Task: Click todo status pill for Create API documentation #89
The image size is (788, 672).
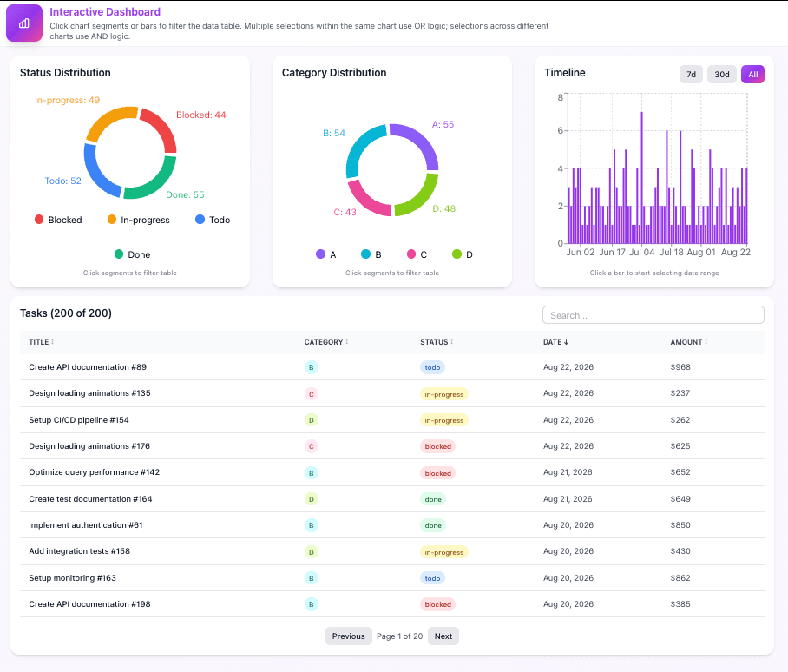Action: (x=432, y=367)
